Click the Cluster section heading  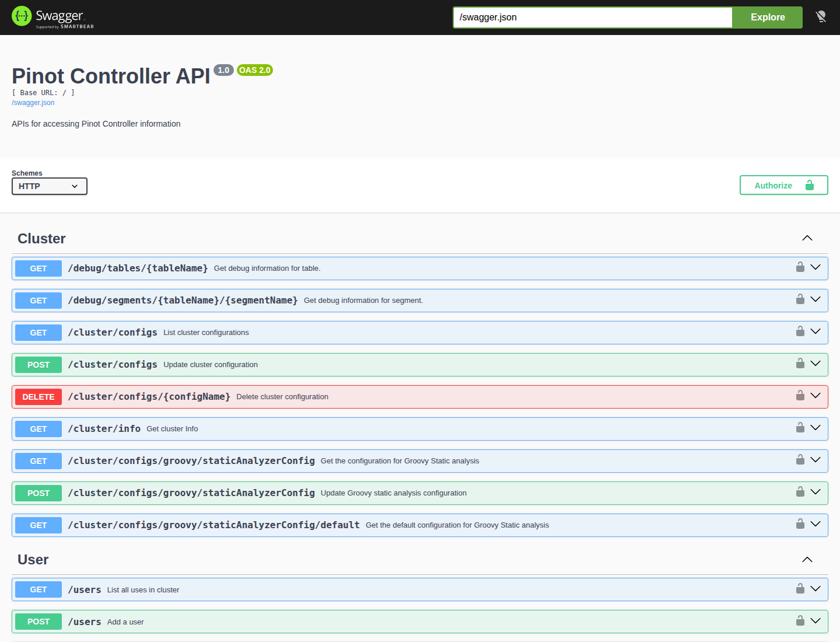pos(41,239)
